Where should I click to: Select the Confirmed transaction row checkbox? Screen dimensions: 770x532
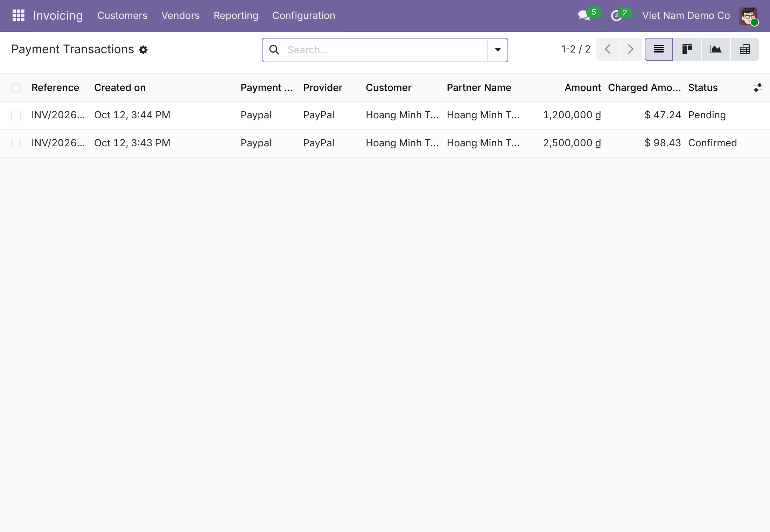click(x=16, y=143)
